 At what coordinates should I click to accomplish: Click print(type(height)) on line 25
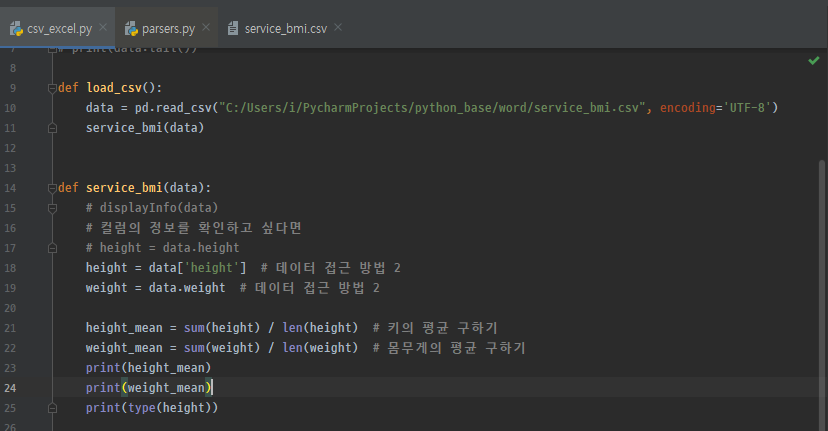tap(152, 408)
